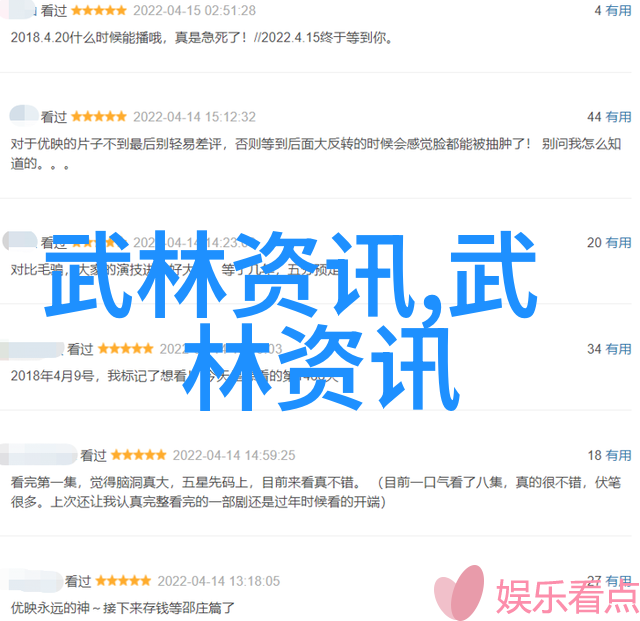Click the timestamp 2022-04-14 13:18:05

(x=219, y=581)
